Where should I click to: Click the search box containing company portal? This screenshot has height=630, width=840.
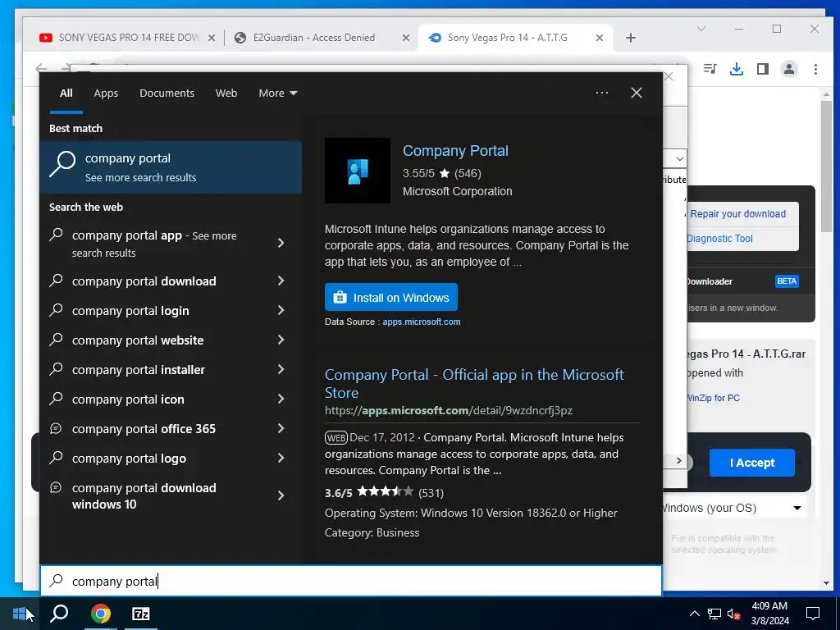coord(351,581)
